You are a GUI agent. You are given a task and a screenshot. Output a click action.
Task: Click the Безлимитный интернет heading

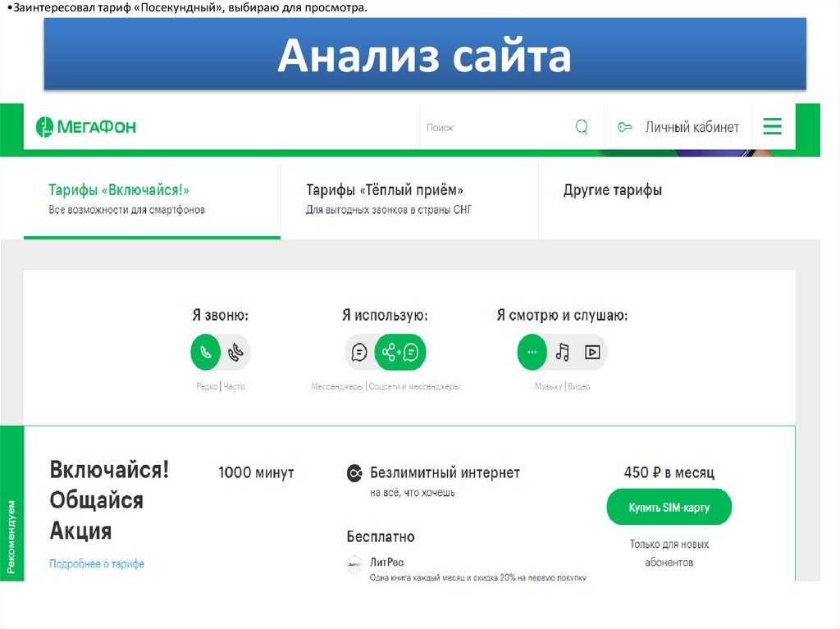click(445, 472)
